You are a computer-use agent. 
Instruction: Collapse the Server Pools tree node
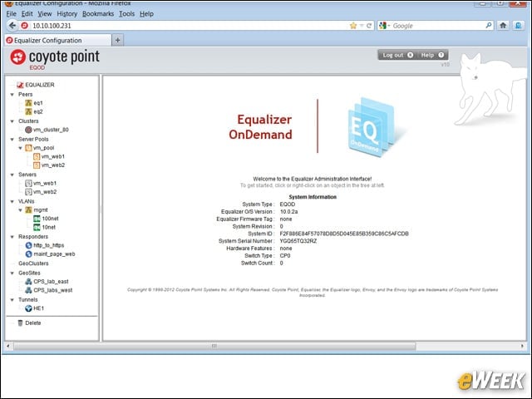12,140
